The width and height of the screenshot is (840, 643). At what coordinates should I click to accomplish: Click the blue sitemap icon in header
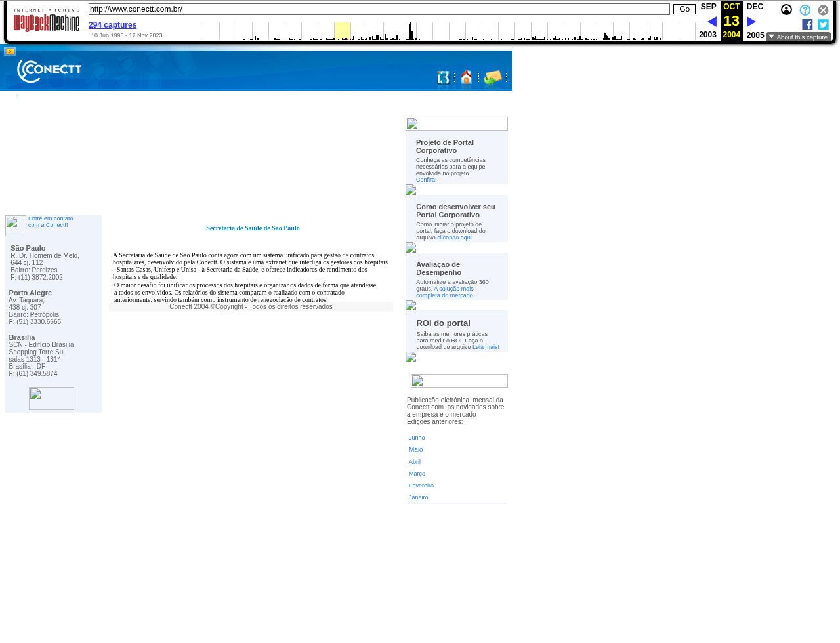(444, 78)
